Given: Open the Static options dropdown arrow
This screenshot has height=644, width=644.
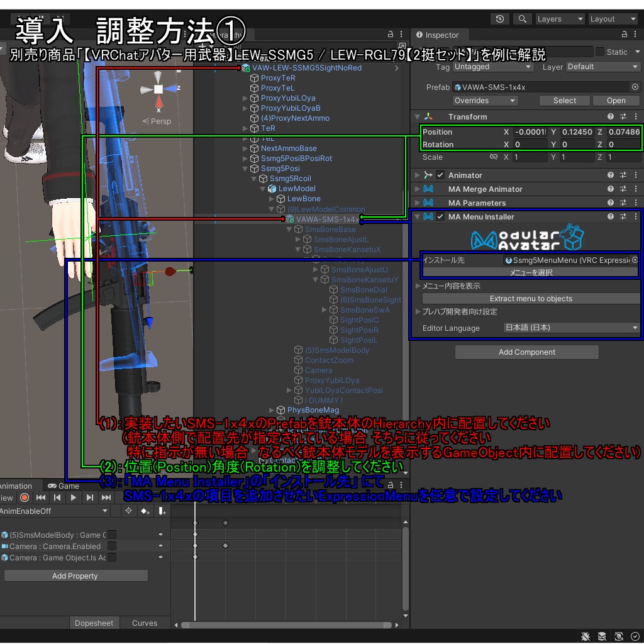Looking at the screenshot, I should click(638, 52).
